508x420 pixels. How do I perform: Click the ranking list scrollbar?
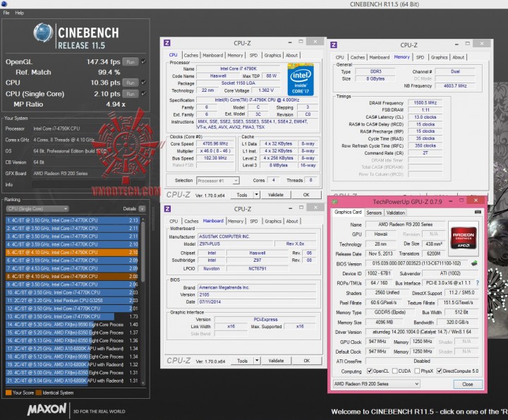tap(143, 253)
